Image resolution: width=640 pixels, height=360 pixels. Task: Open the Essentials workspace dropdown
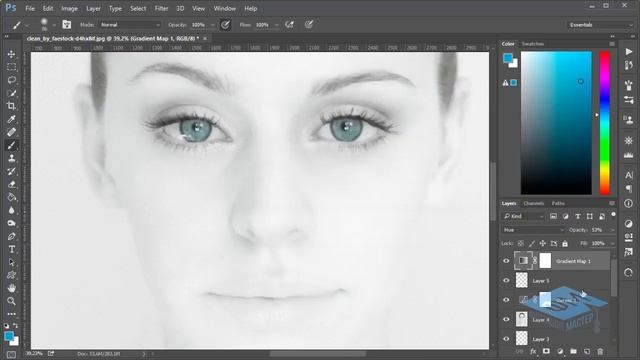point(600,25)
